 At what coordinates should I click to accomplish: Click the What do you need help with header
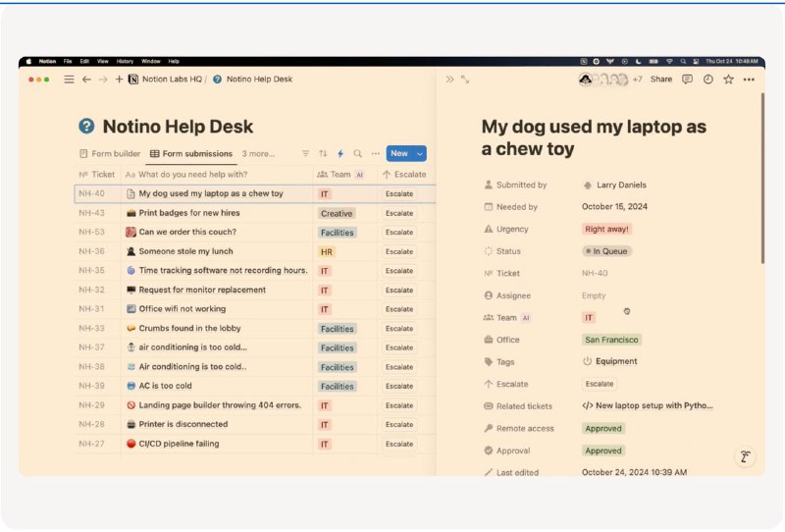click(186, 175)
